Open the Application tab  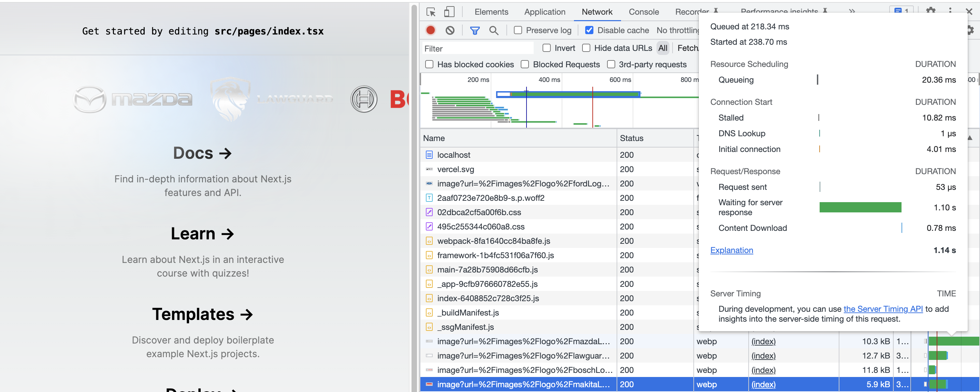[545, 12]
